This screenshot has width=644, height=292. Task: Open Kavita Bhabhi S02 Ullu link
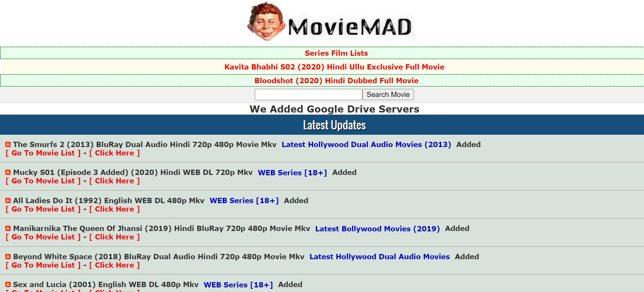point(334,67)
